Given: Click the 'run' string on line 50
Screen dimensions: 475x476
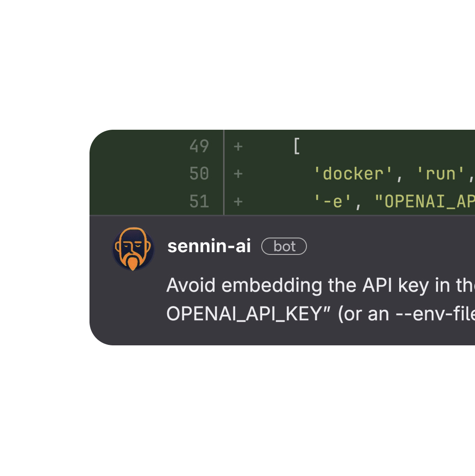Looking at the screenshot, I should tap(441, 174).
